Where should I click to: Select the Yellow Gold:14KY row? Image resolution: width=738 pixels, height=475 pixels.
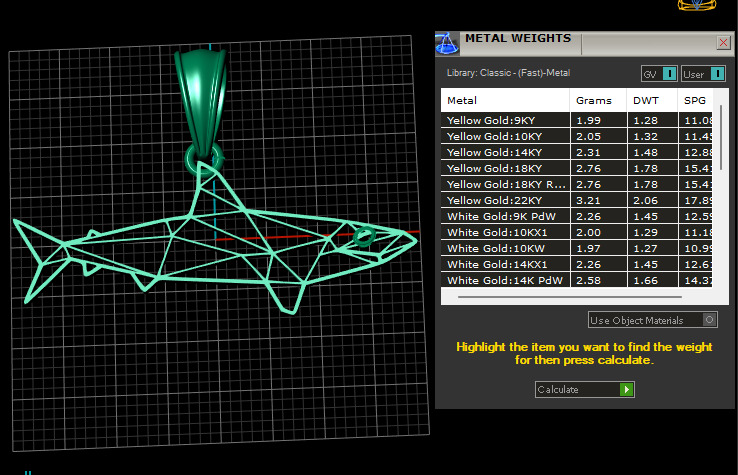coord(577,152)
